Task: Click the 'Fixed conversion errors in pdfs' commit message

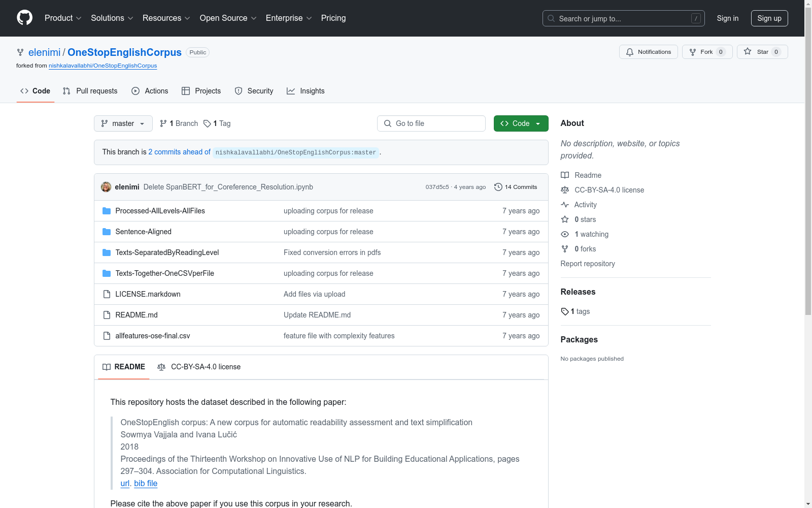Action: (x=332, y=252)
